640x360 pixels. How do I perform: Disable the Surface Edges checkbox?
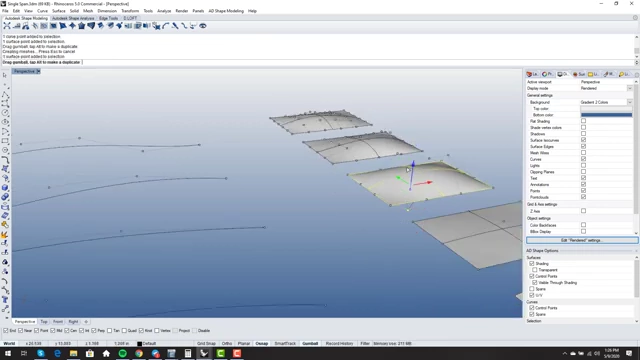pyautogui.click(x=583, y=146)
